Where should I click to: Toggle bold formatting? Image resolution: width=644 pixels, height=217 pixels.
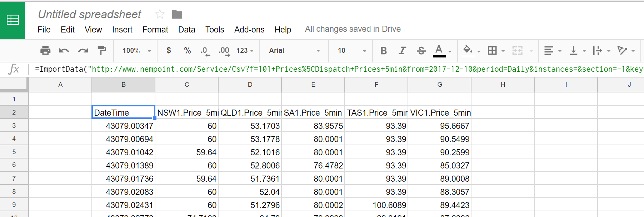click(x=383, y=51)
